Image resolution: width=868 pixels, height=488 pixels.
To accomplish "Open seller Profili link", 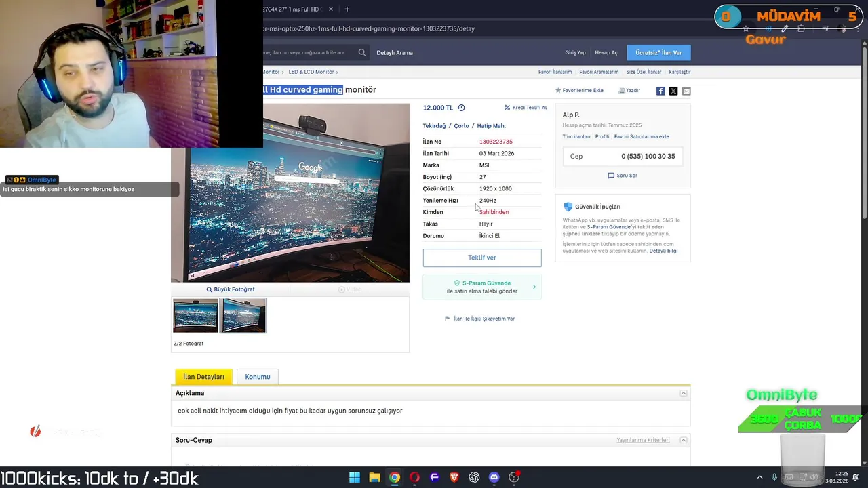I will (x=602, y=137).
